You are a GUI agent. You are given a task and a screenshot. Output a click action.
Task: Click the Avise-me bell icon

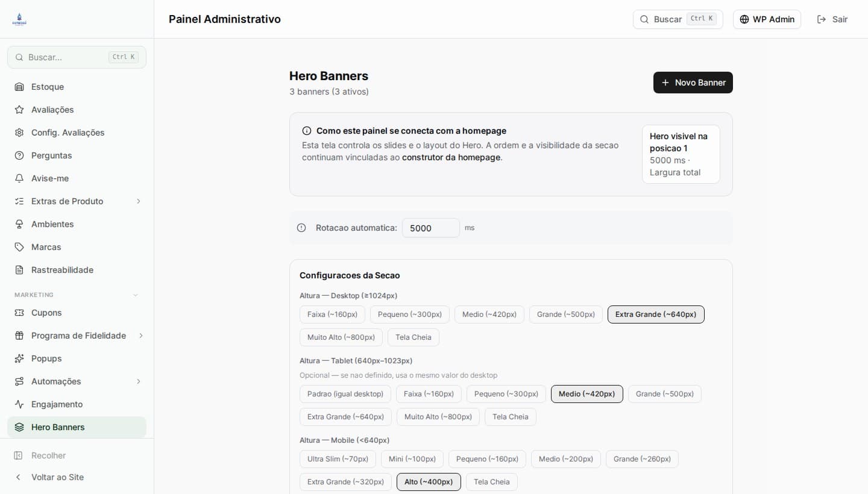point(19,178)
